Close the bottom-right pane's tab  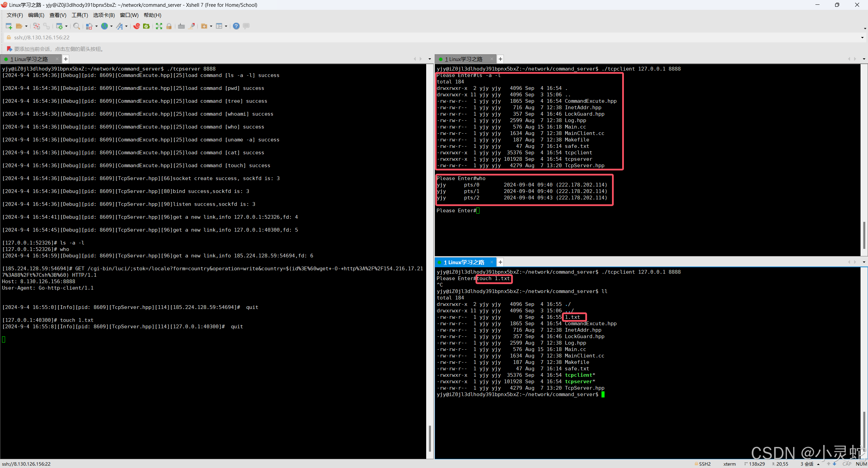tap(492, 262)
